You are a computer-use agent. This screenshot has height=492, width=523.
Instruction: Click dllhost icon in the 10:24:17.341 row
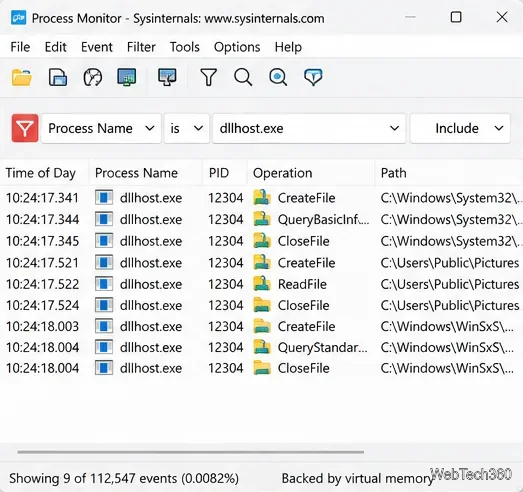tap(104, 197)
